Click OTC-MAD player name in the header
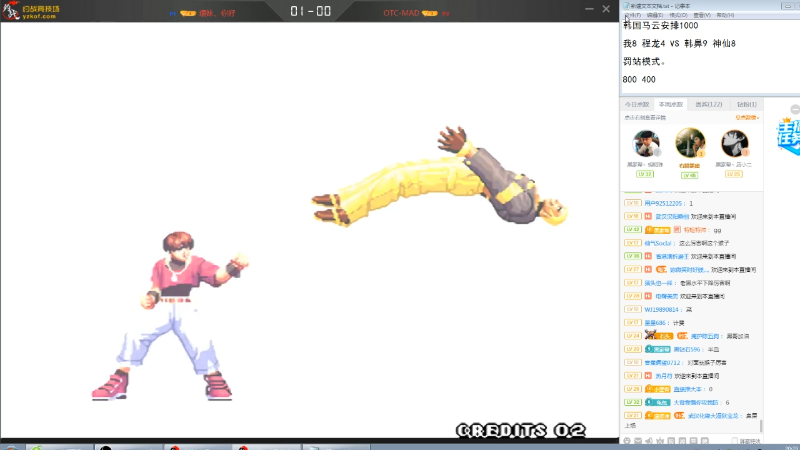This screenshot has height=450, width=800. tap(401, 13)
